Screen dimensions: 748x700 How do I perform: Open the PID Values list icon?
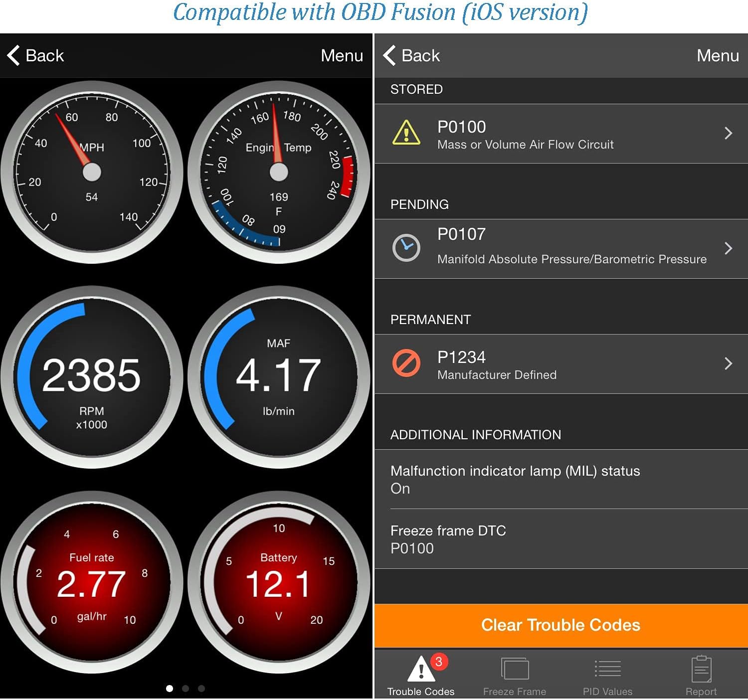[x=607, y=670]
